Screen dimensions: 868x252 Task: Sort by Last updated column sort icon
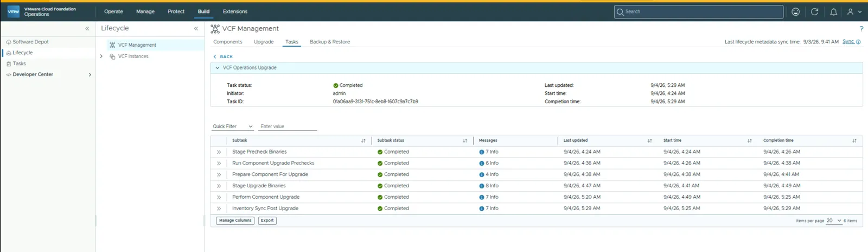tap(649, 141)
